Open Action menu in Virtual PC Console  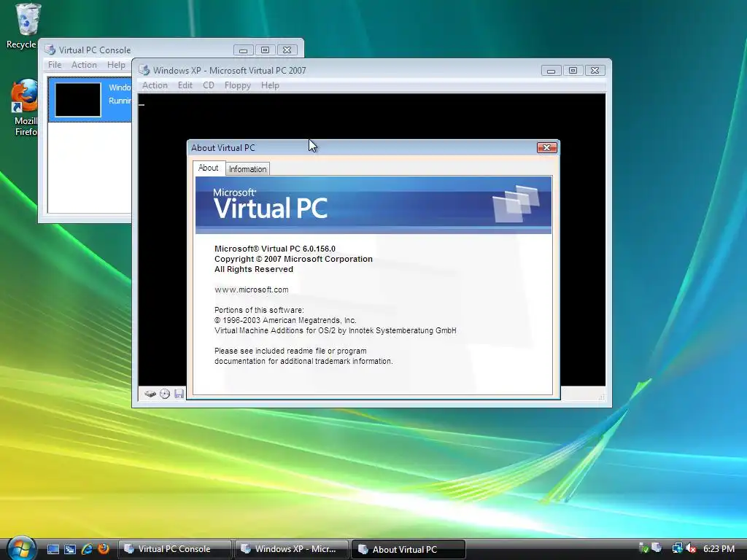84,65
